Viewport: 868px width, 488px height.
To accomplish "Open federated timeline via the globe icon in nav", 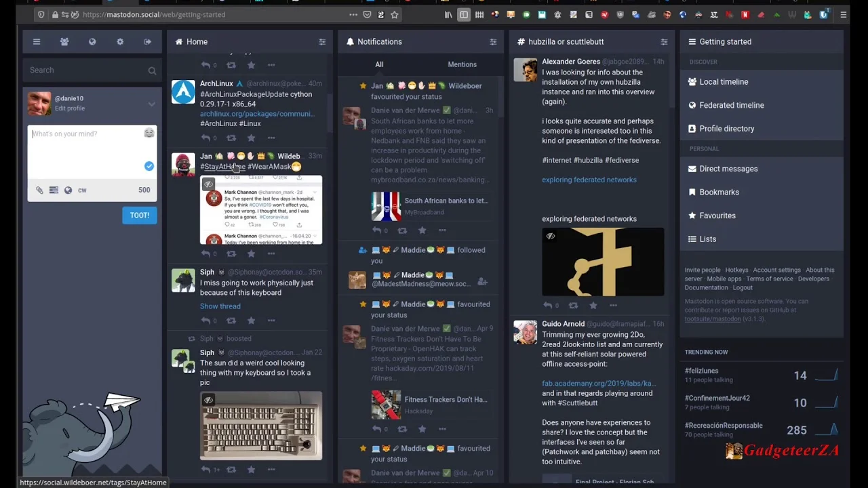I will click(92, 42).
